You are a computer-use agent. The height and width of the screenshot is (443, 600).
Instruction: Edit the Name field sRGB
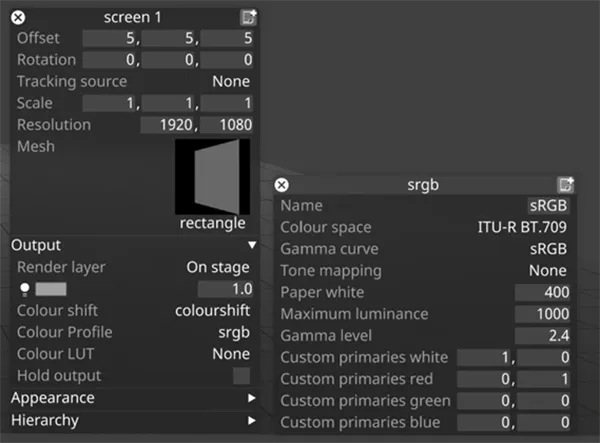(x=548, y=205)
